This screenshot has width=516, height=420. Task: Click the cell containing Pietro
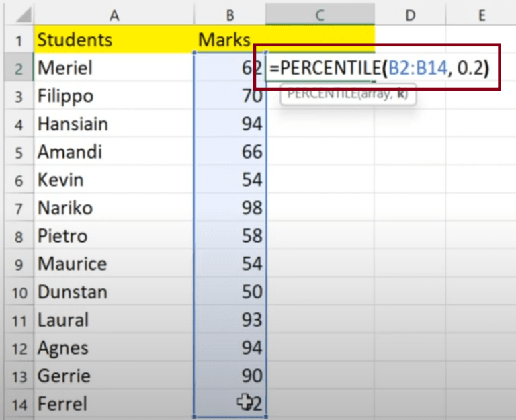(114, 236)
